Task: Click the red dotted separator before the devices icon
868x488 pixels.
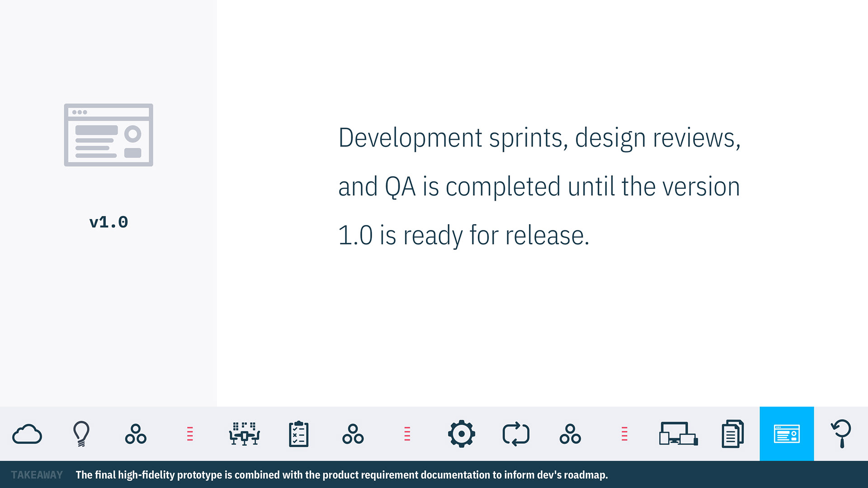Action: [x=624, y=434]
